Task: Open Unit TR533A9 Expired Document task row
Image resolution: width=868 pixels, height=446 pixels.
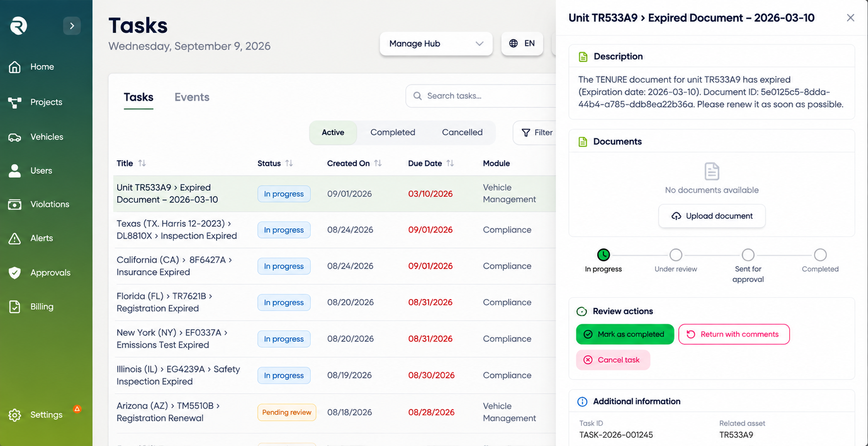Action: [x=334, y=193]
